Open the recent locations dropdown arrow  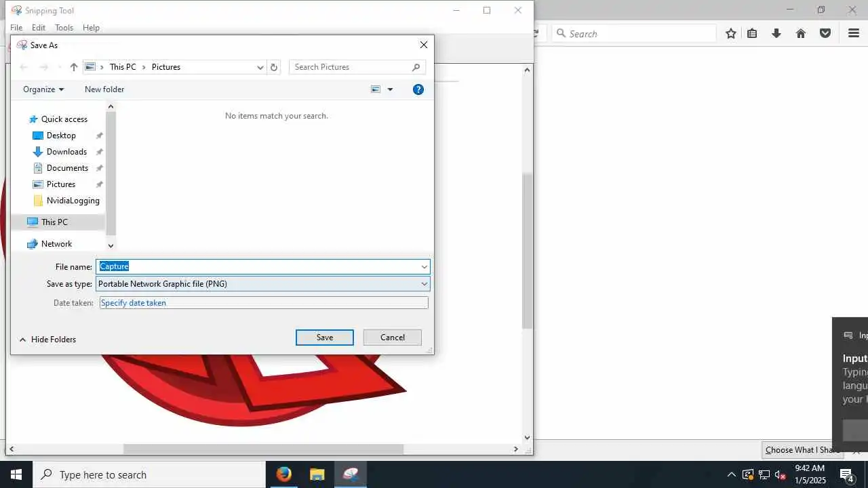click(60, 67)
